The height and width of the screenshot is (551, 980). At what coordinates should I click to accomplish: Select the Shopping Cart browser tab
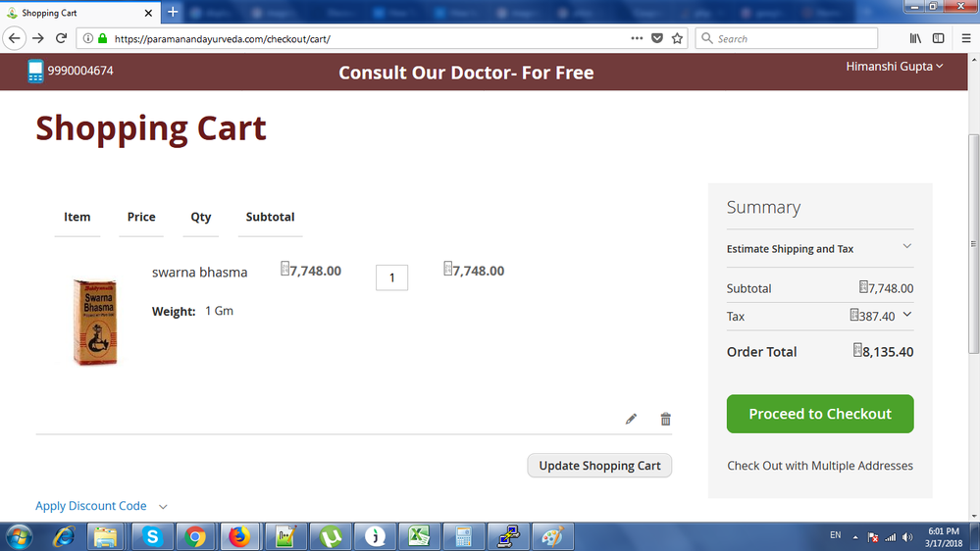[x=77, y=13]
